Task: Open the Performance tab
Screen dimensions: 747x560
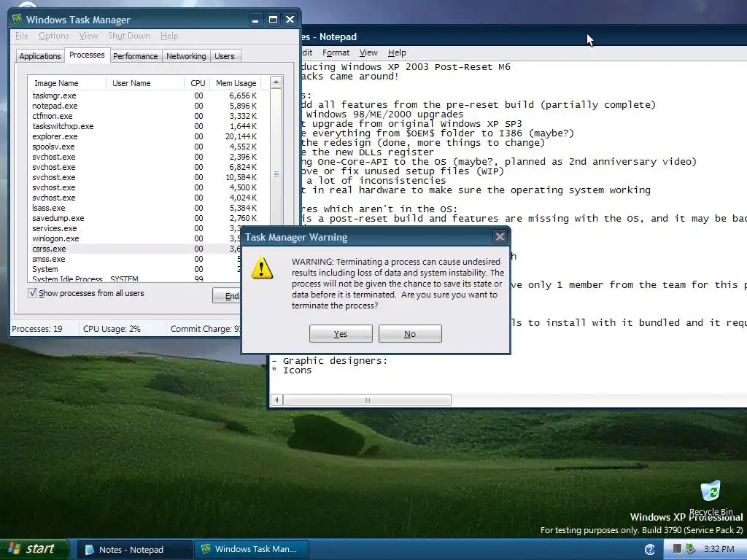Action: (x=135, y=56)
